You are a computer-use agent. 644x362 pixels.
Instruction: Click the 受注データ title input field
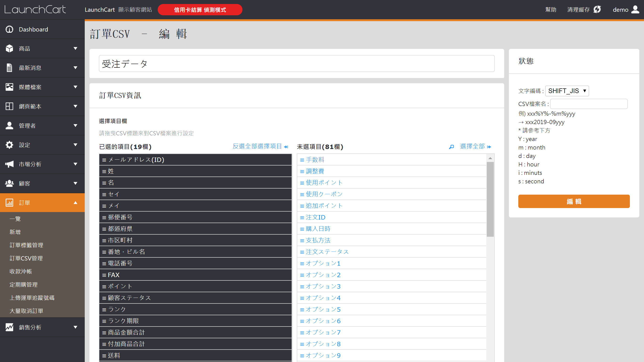(x=297, y=64)
